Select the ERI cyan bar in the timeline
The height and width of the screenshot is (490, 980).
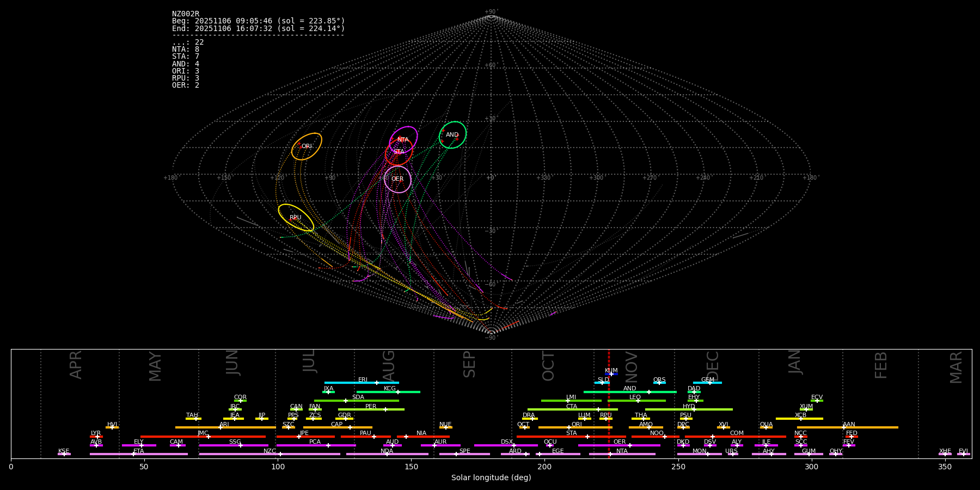[x=362, y=383]
